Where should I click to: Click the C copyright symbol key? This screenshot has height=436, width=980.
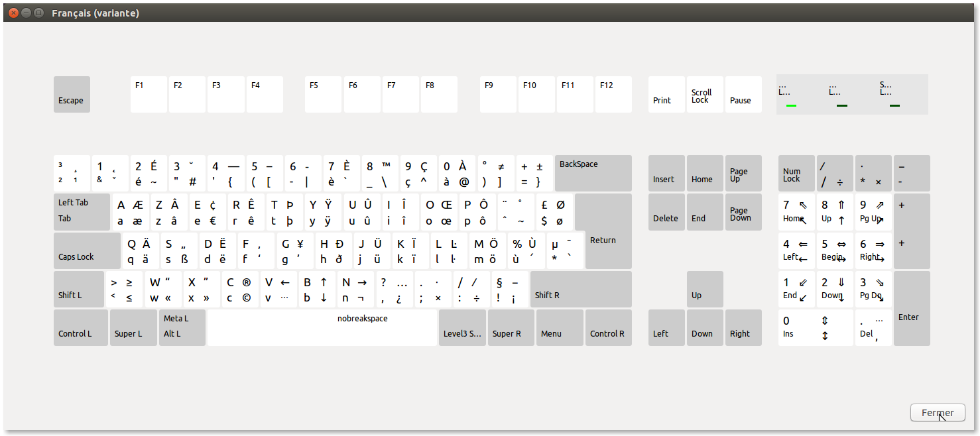point(239,289)
